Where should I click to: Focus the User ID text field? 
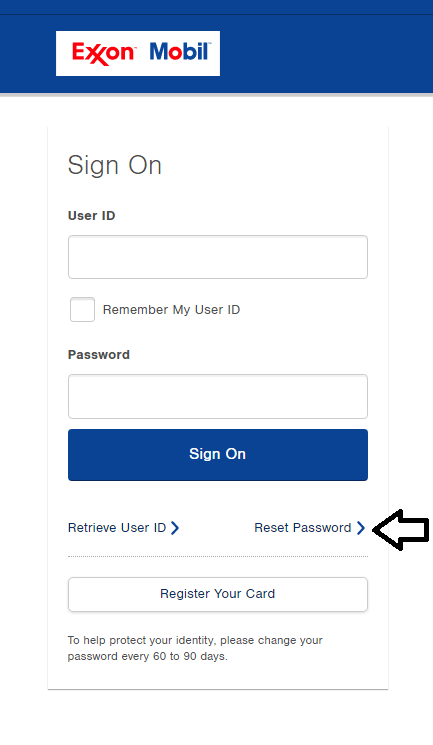tap(218, 257)
